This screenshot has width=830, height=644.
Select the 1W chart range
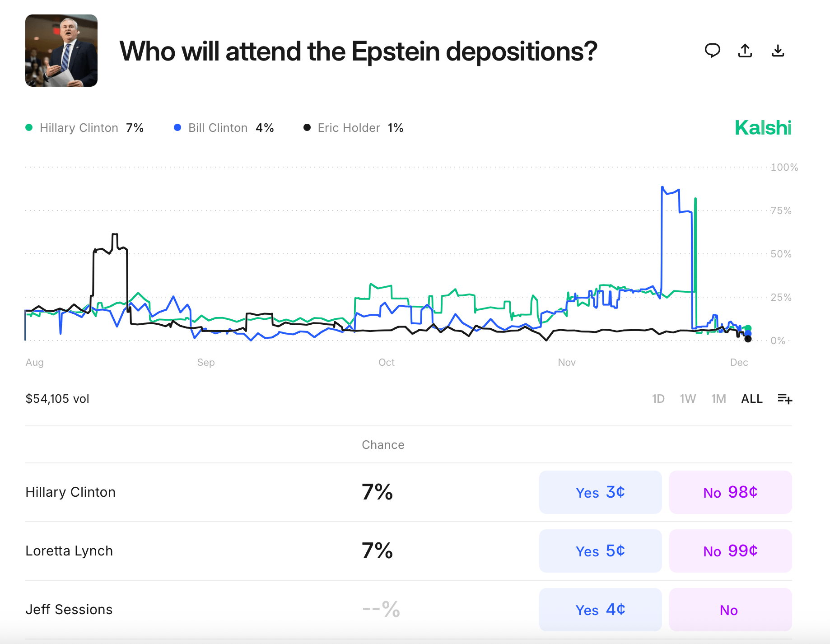tap(688, 399)
